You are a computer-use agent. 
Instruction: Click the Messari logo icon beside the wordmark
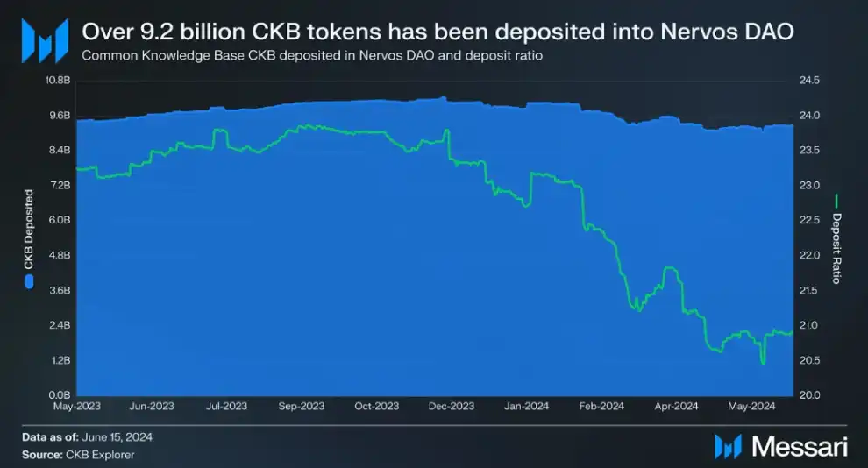(x=729, y=446)
